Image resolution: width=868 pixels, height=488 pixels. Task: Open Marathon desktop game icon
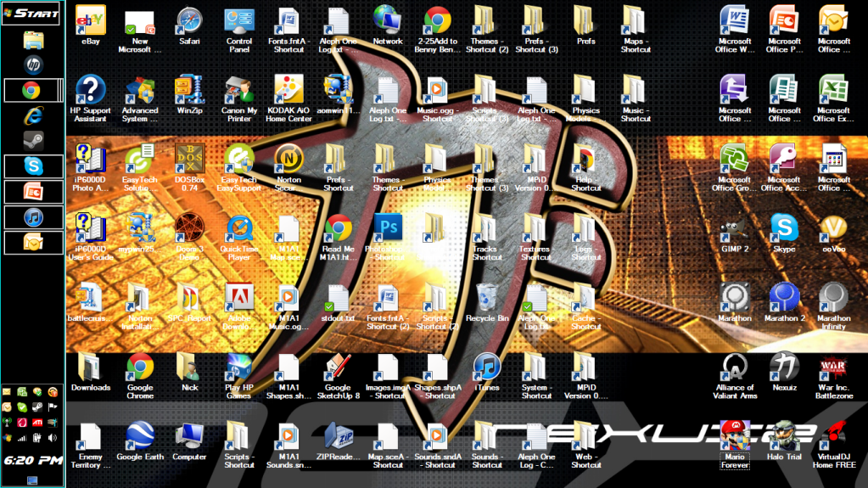pos(735,303)
